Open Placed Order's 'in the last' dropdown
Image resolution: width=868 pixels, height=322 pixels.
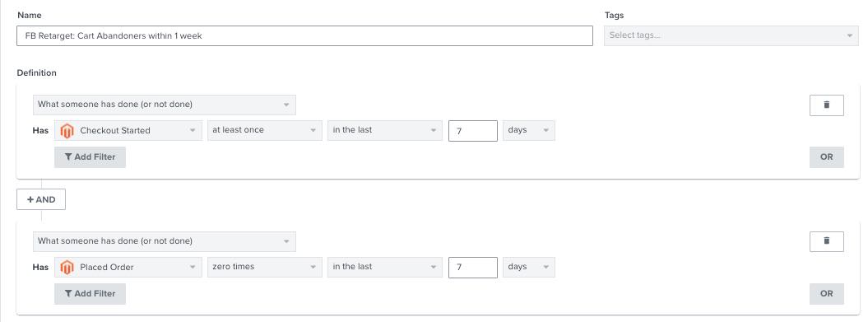(385, 267)
